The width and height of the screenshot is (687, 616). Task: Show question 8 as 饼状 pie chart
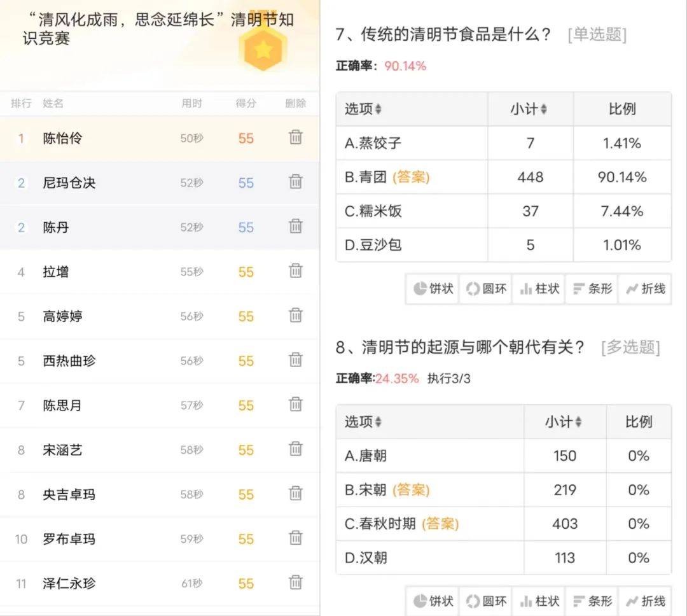tap(433, 601)
